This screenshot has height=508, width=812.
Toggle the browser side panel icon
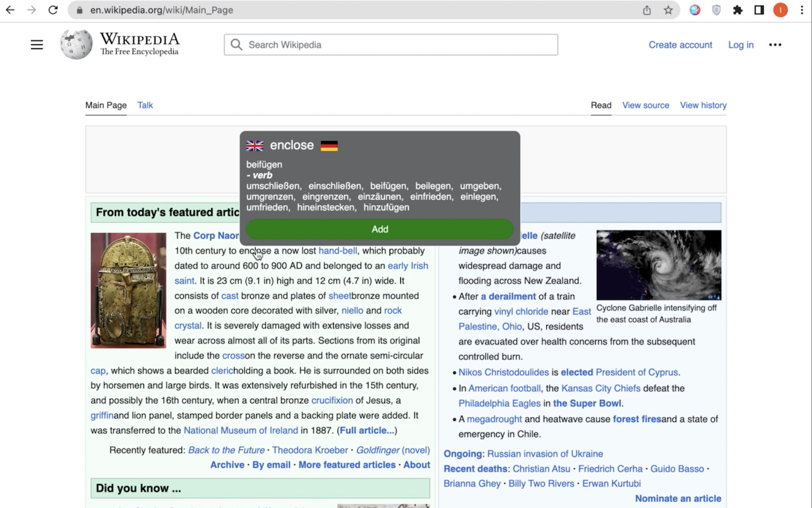tap(759, 10)
